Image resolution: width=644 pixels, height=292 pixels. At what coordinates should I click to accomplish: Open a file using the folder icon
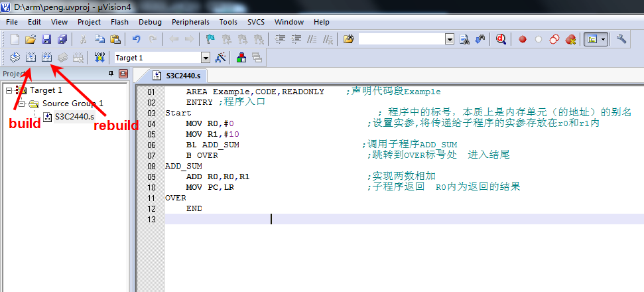click(31, 39)
